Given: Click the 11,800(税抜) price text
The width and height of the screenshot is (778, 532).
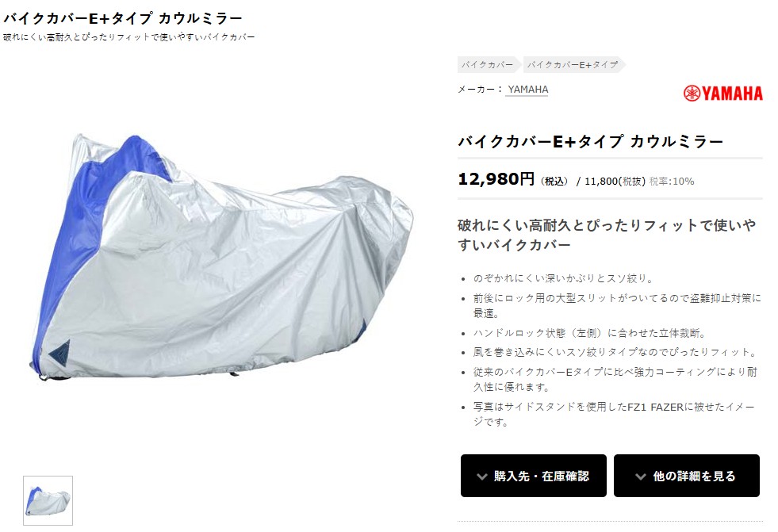Looking at the screenshot, I should (615, 182).
